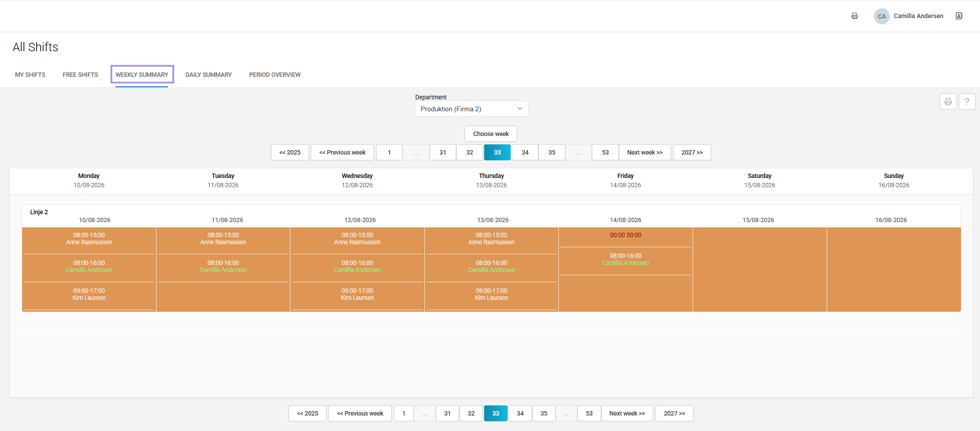Open Monday's Anne Rasmussen 08:00-15:00 shift
Screen dimensions: 980x431
click(89, 239)
